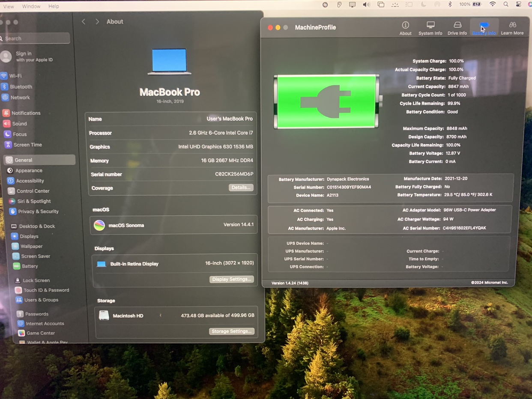Select Battery Info tab in MachineProfile
This screenshot has height=399, width=532.
(484, 28)
